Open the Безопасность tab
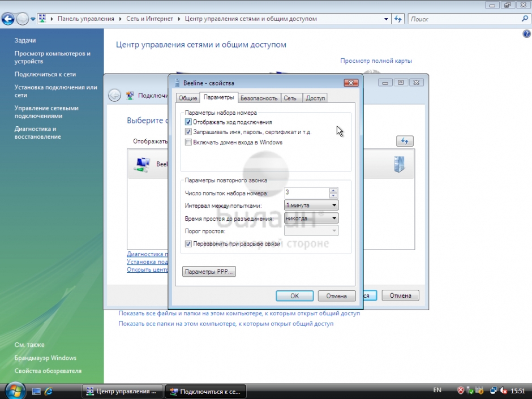Screen dimensions: 532x399 point(259,98)
